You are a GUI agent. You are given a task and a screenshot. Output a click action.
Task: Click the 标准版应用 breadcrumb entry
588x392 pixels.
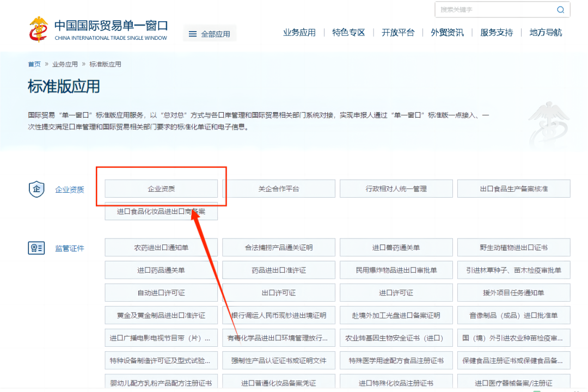[x=105, y=64]
